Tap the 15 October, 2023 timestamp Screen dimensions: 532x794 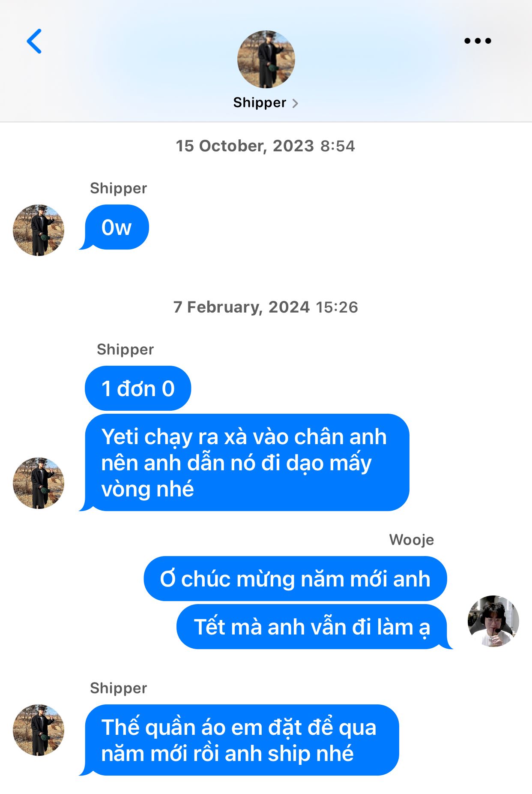click(265, 146)
